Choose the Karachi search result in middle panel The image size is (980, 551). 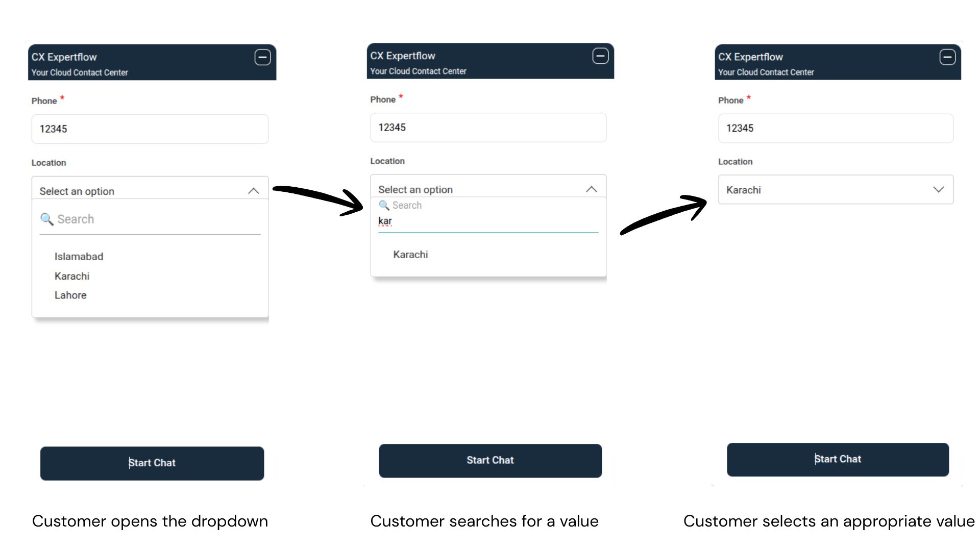(410, 254)
